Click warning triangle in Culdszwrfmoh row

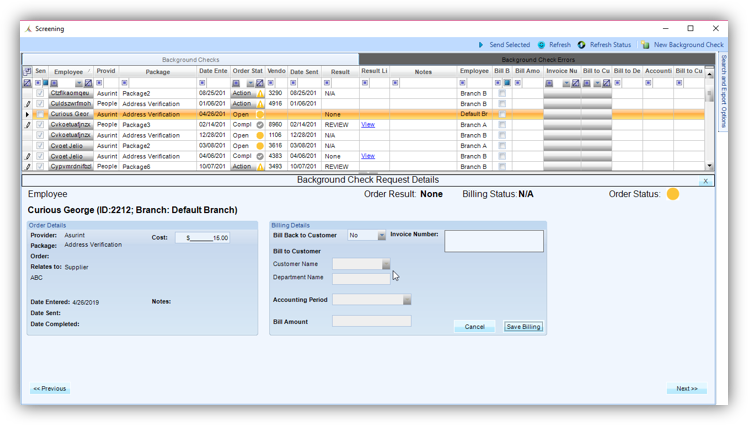point(260,104)
